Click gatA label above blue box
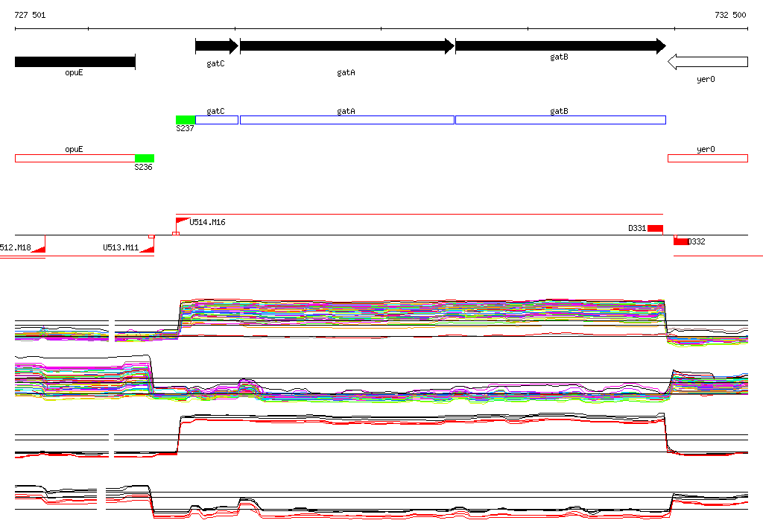 [346, 112]
